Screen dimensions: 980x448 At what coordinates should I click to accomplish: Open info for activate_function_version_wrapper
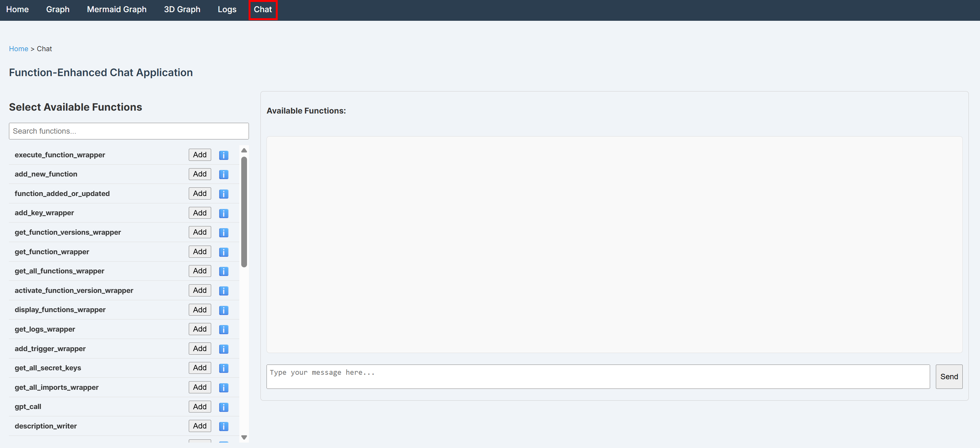223,291
